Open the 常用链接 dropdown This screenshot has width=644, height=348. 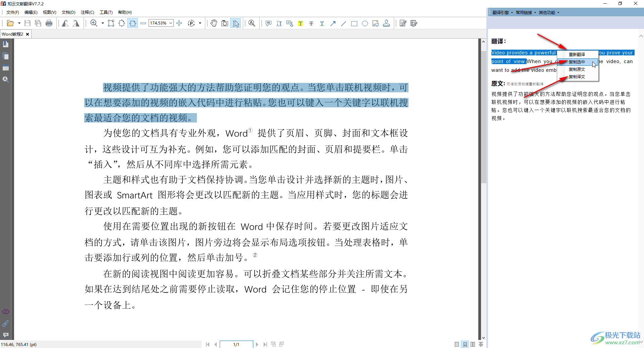pos(526,13)
